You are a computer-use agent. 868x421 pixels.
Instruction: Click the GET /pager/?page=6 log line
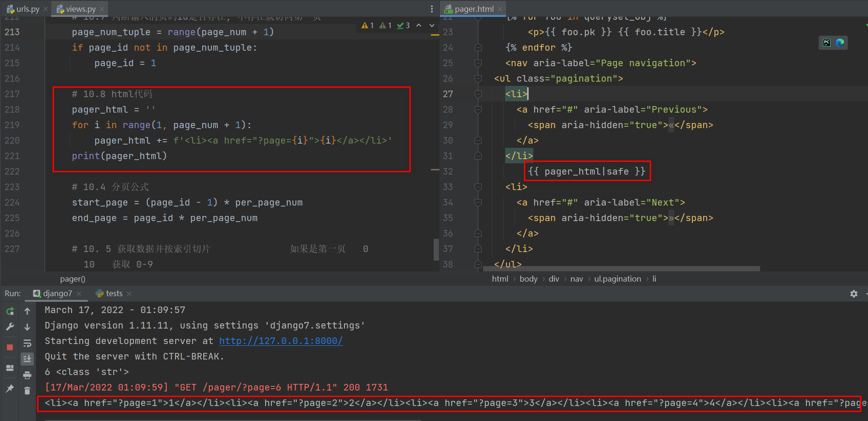(216, 387)
